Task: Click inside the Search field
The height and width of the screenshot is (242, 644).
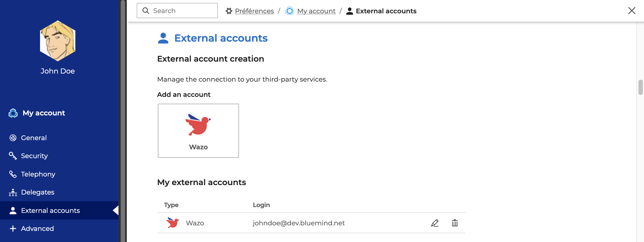Action: coord(177,11)
